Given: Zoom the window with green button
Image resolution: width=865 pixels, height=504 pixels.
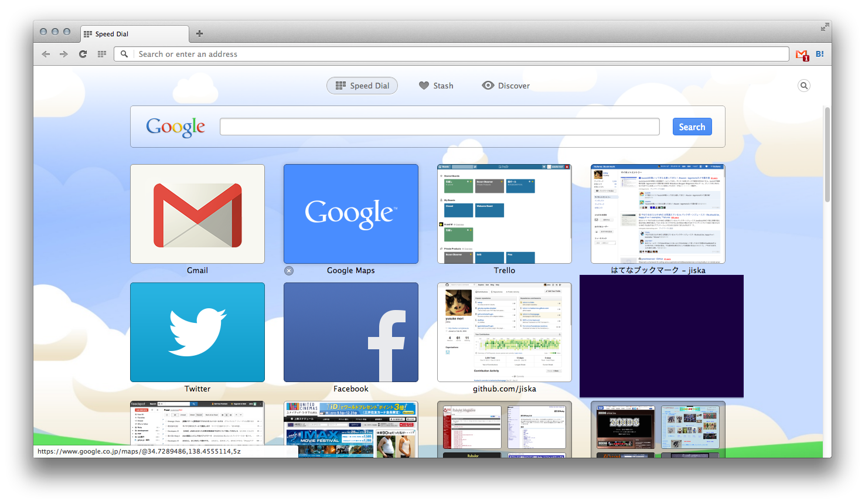Looking at the screenshot, I should [x=67, y=32].
